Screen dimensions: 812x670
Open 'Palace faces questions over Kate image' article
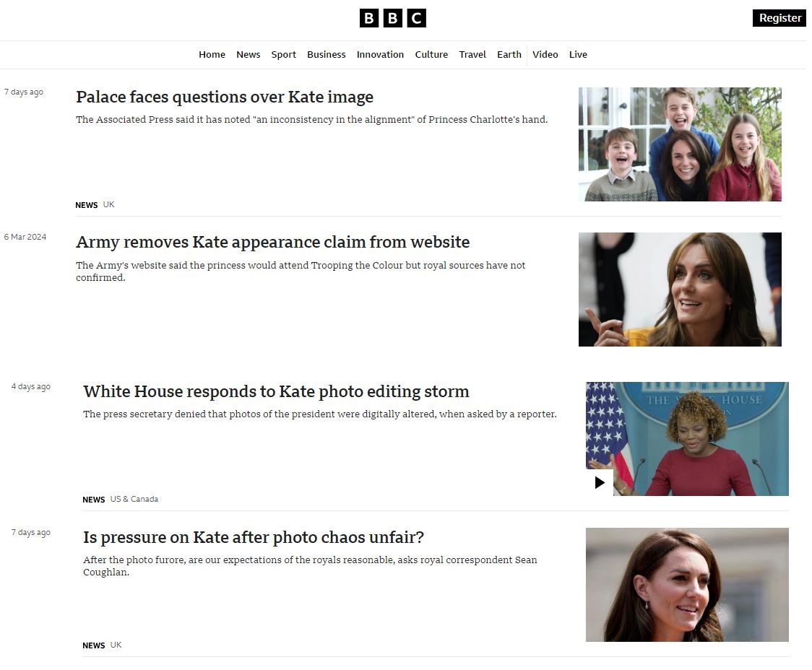(x=224, y=97)
